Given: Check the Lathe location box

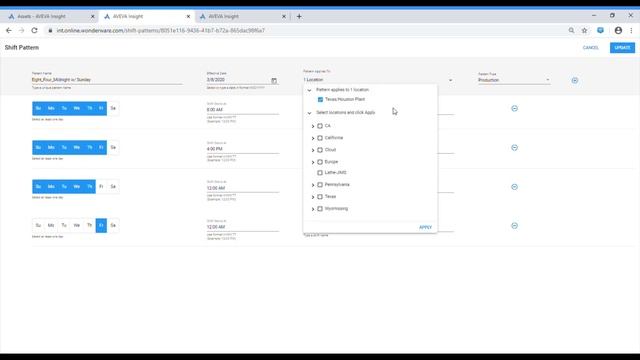Looking at the screenshot, I should (x=320, y=173).
